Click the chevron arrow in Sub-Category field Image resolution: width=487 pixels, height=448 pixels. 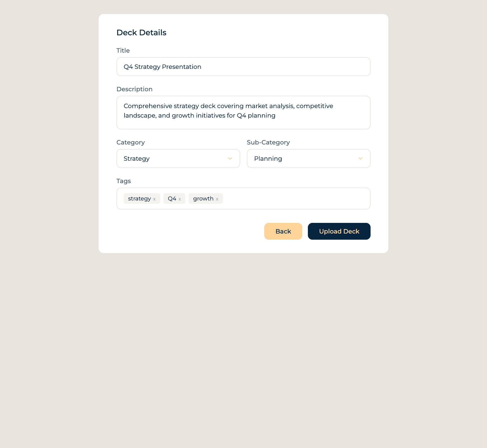[x=360, y=158]
